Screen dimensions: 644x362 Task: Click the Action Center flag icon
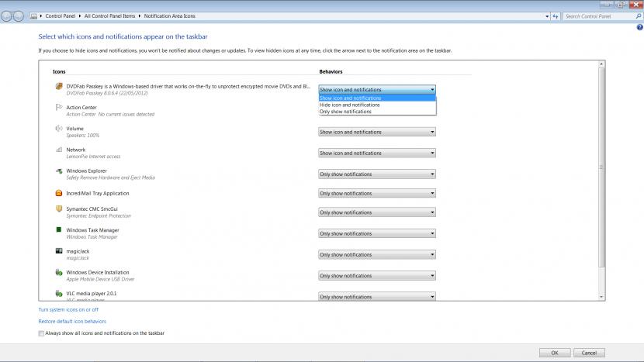[x=59, y=107]
